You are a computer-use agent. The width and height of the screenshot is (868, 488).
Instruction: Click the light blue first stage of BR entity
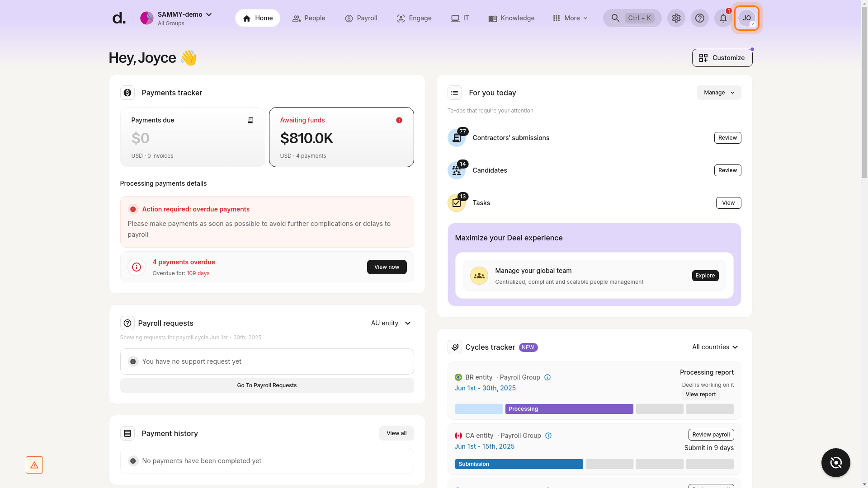click(479, 409)
